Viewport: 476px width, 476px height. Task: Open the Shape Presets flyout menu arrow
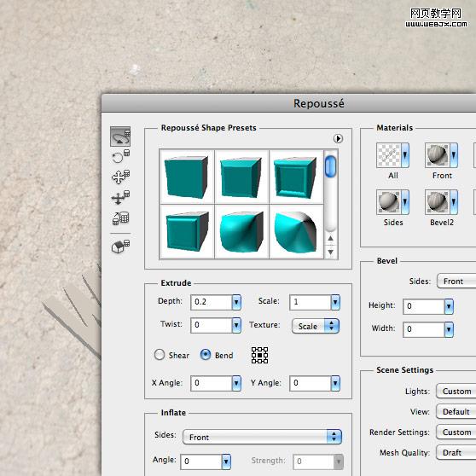[338, 138]
